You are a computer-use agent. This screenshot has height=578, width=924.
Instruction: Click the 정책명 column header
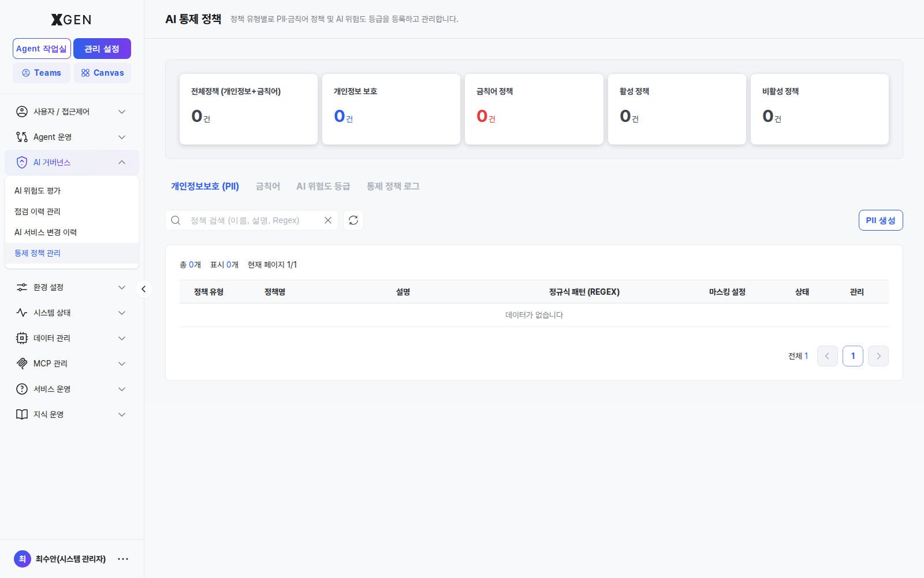275,292
